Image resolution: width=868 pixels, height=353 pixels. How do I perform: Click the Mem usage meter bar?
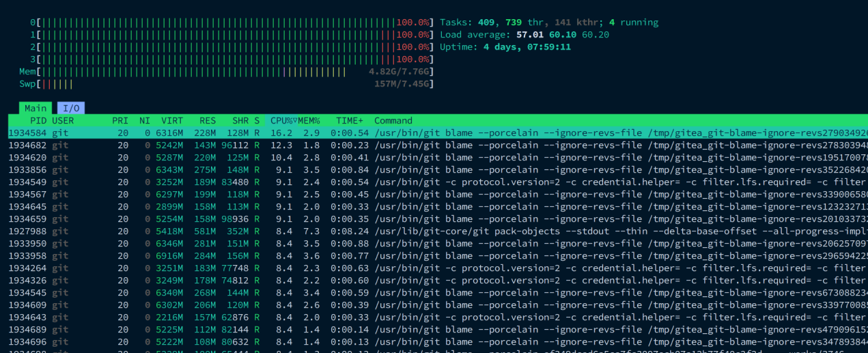click(x=227, y=72)
